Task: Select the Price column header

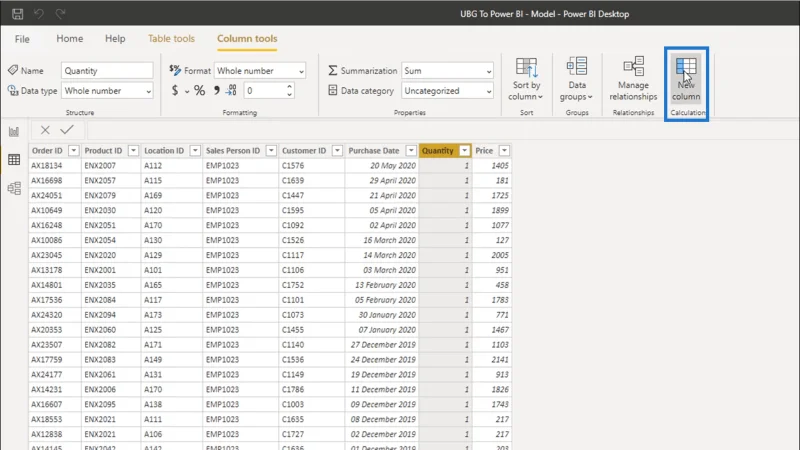Action: pyautogui.click(x=484, y=151)
